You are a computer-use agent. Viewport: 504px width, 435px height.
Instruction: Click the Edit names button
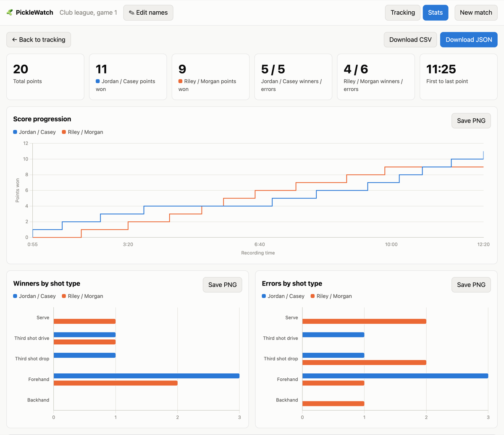click(x=148, y=13)
